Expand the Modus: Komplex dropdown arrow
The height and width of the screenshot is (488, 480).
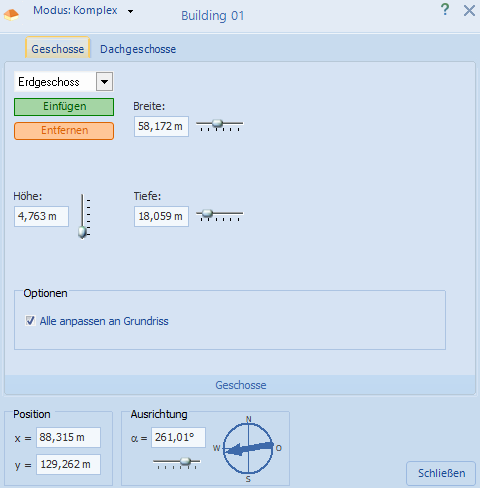pyautogui.click(x=130, y=11)
